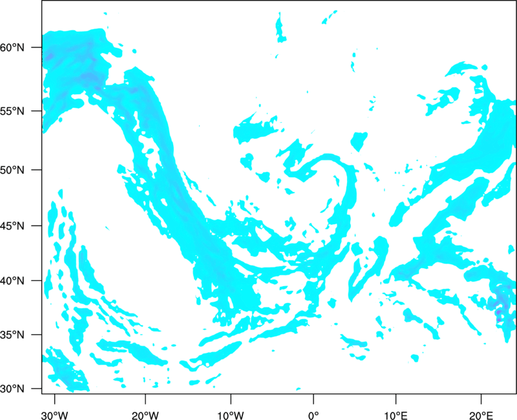Click the 35°N latitude label
517x420 pixels.
(x=12, y=335)
